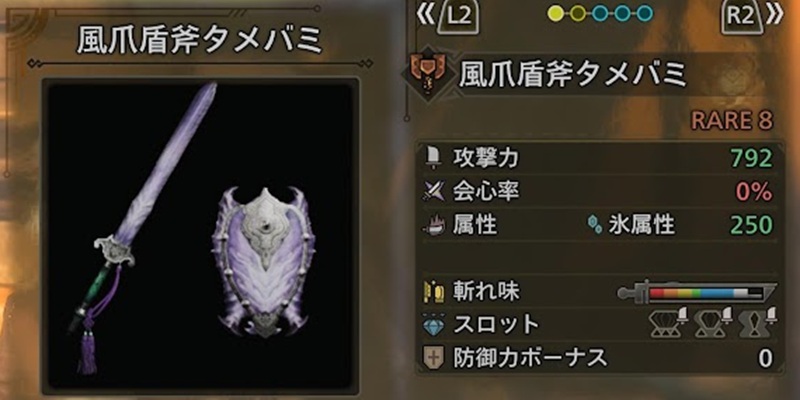Click the ice element crystal icon
The width and height of the screenshot is (800, 400).
595,224
